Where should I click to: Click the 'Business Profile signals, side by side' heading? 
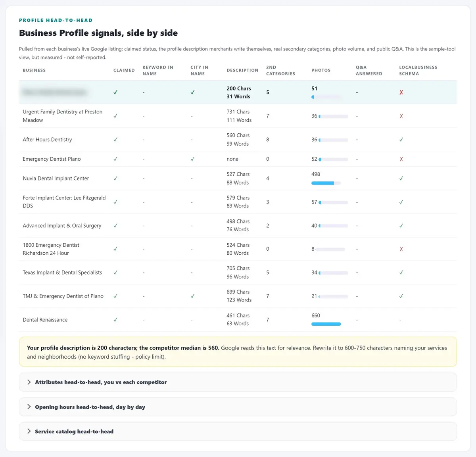(x=98, y=33)
